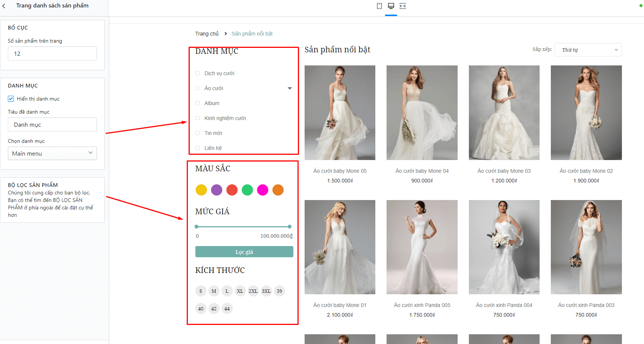Expand the Áo cưới category arrow
Screen dimensions: 644x344
pyautogui.click(x=290, y=88)
